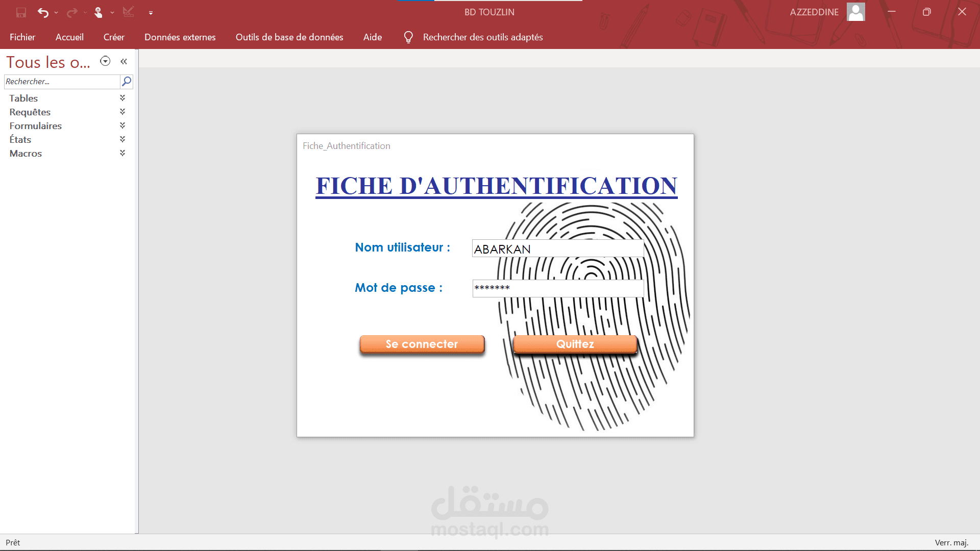Screen dimensions: 980x551
Task: Click the Se connecter button
Action: click(x=422, y=344)
